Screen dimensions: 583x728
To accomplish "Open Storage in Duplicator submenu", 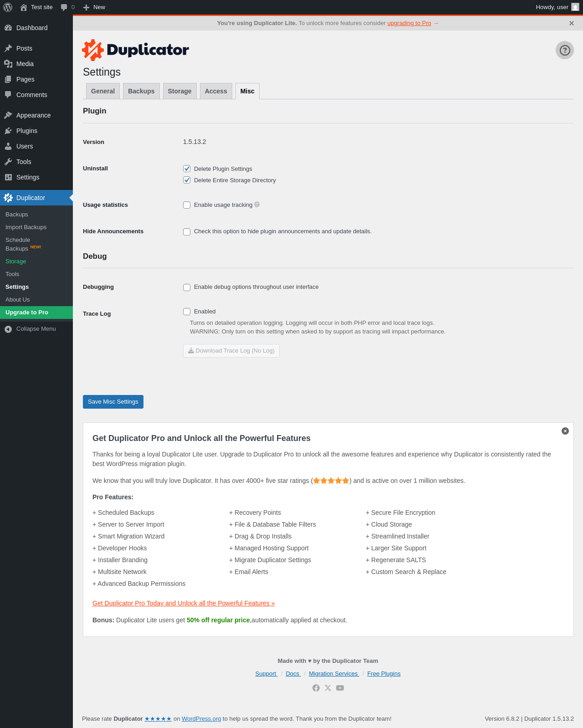I will 36,261.
